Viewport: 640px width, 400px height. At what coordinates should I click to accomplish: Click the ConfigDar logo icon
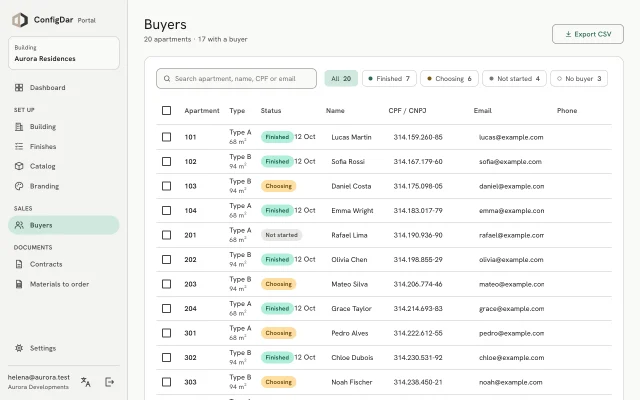[20, 20]
